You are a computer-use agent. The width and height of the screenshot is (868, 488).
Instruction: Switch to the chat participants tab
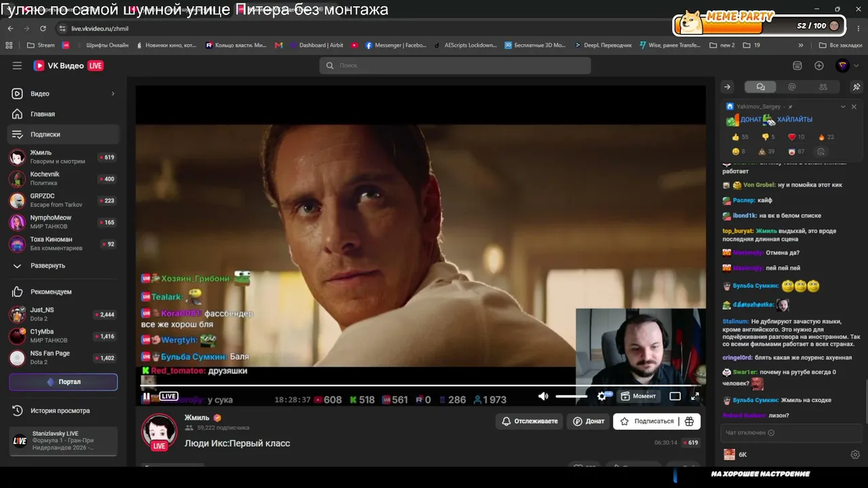point(823,87)
